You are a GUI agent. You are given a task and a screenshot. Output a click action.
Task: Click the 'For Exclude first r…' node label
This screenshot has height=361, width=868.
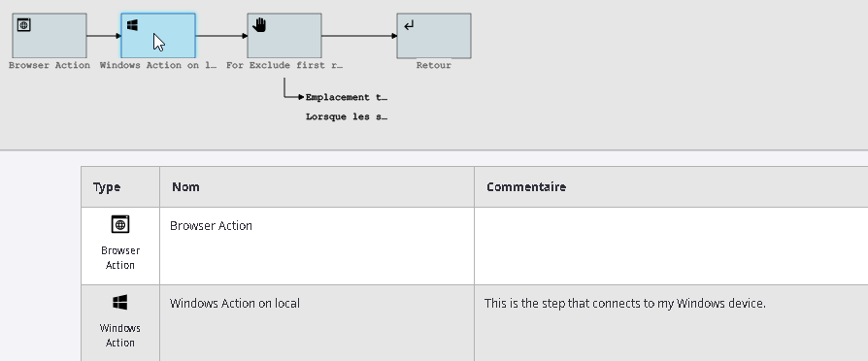[284, 65]
